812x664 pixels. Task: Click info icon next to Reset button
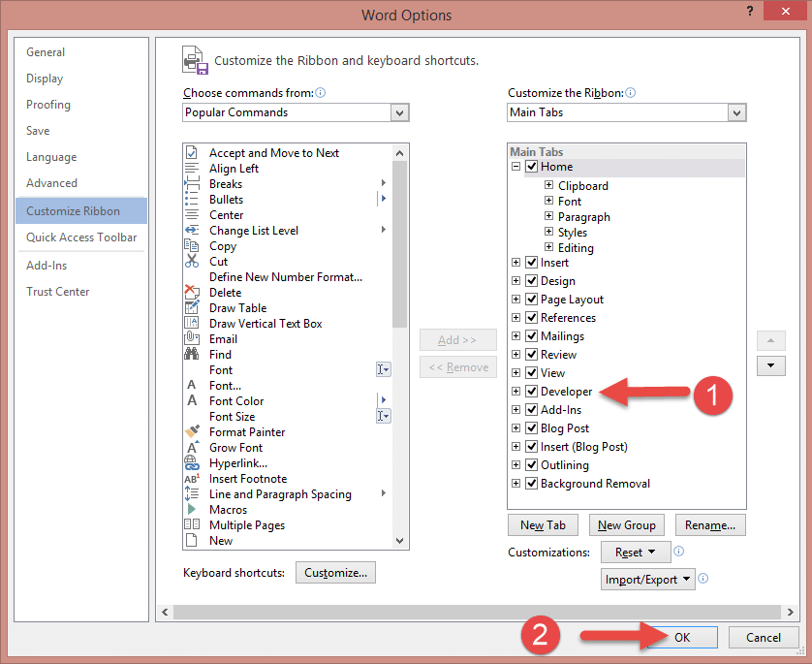(679, 552)
